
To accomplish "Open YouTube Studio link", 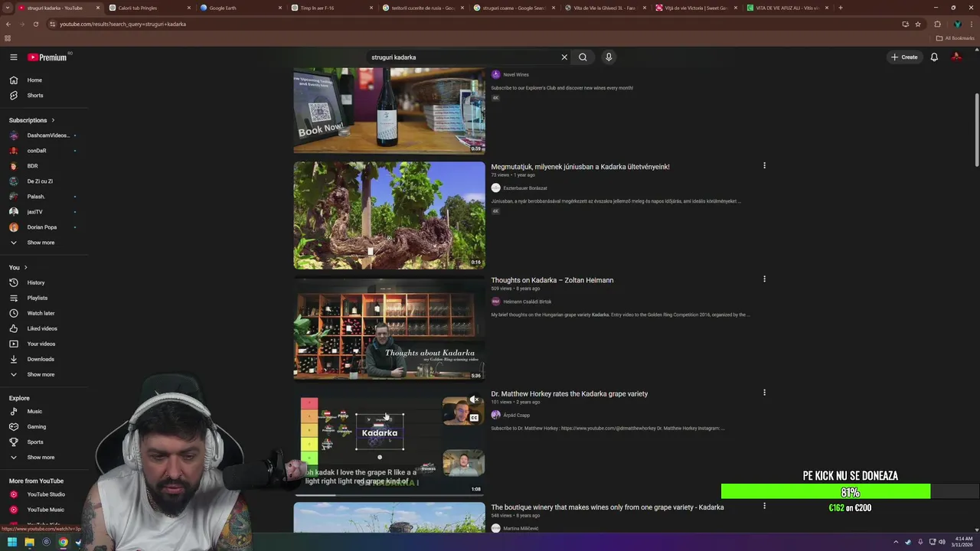I will 44,494.
